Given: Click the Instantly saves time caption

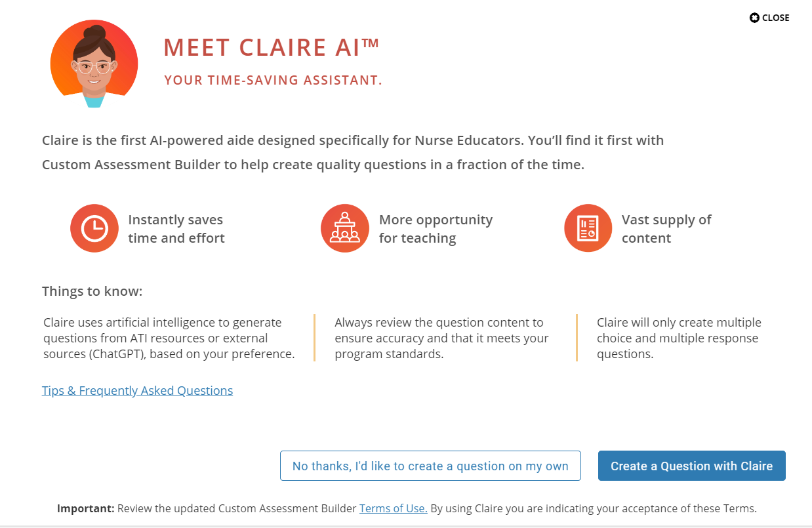Looking at the screenshot, I should point(176,228).
